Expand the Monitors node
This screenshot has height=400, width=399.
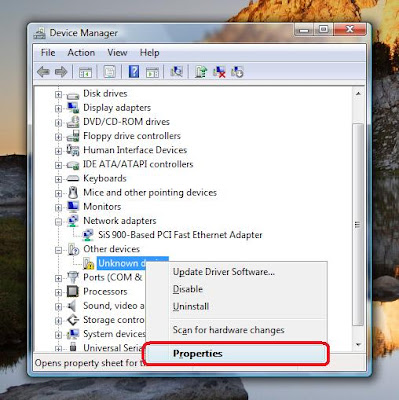tap(58, 207)
